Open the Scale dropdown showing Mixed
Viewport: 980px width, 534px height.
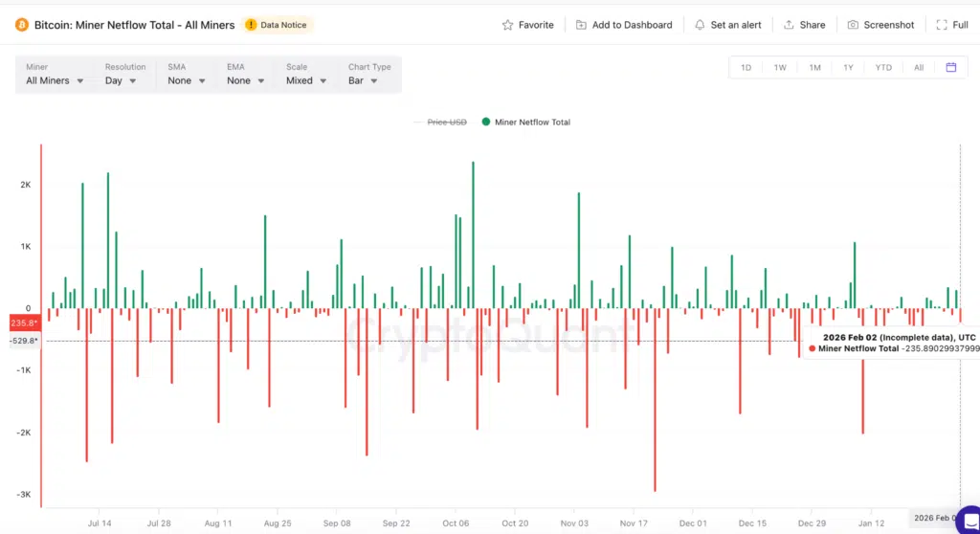coord(306,80)
